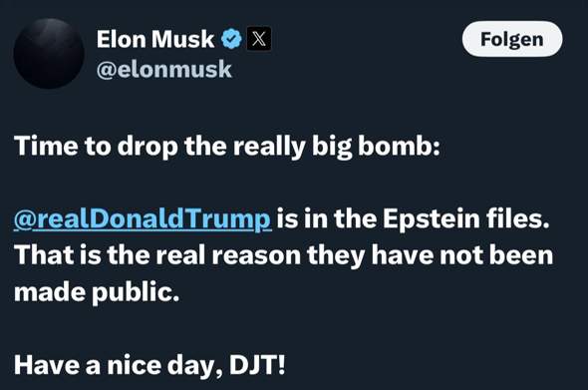Click the word "bomb:" in the first line
Image resolution: width=588 pixels, height=390 pixels.
tap(399, 146)
